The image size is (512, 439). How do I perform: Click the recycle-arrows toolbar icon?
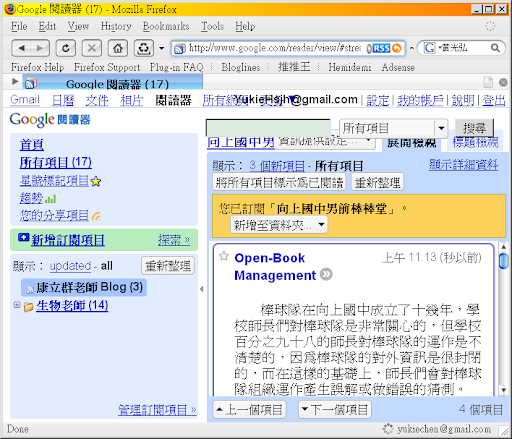(144, 48)
